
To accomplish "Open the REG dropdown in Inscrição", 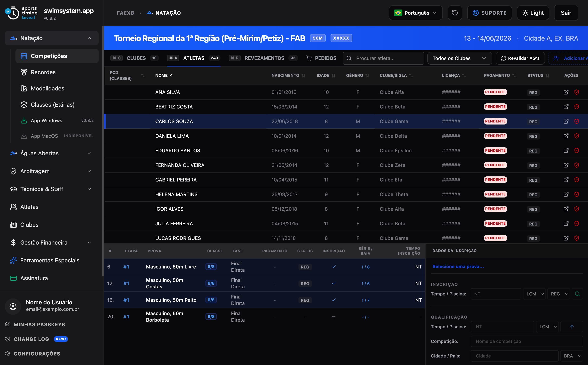I will tap(559, 294).
